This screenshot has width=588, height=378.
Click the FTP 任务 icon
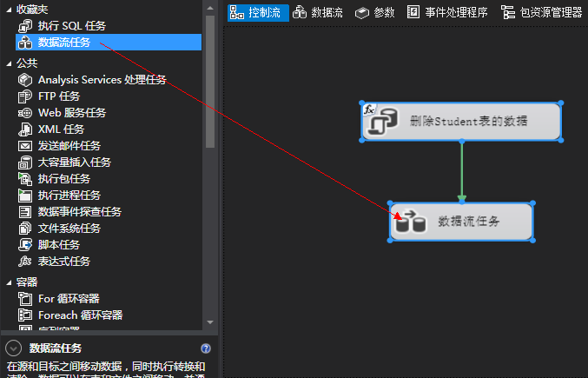click(x=25, y=96)
